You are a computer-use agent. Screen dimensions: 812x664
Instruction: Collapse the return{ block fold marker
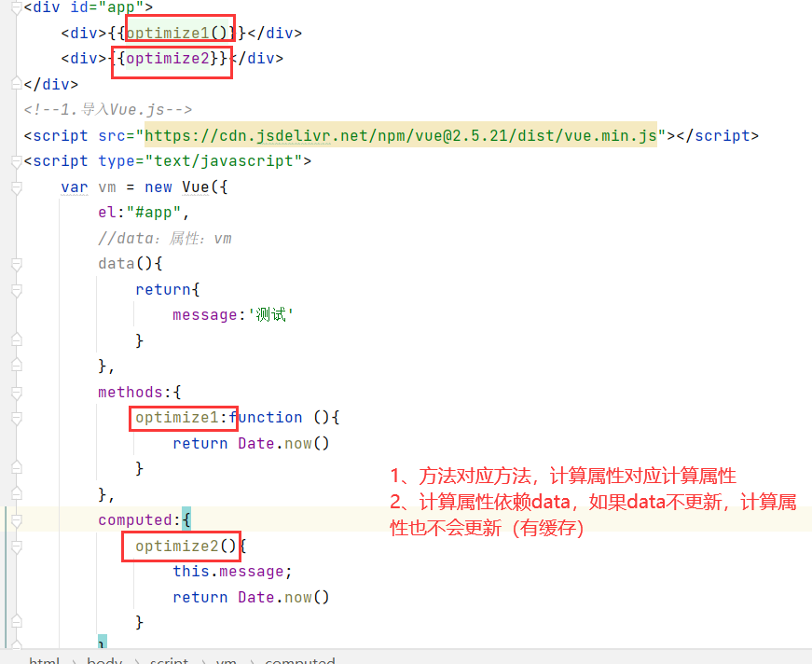(15, 290)
